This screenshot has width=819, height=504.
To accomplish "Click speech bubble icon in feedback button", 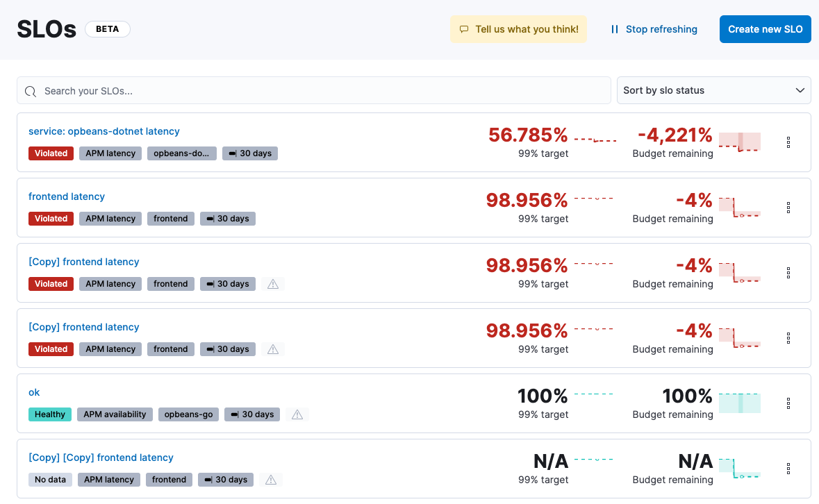I will pyautogui.click(x=464, y=29).
